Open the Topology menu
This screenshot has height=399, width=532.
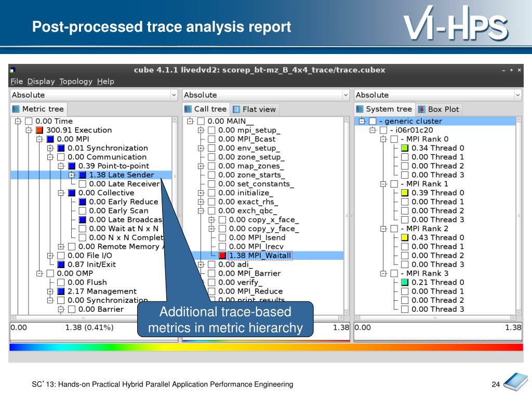pos(76,82)
